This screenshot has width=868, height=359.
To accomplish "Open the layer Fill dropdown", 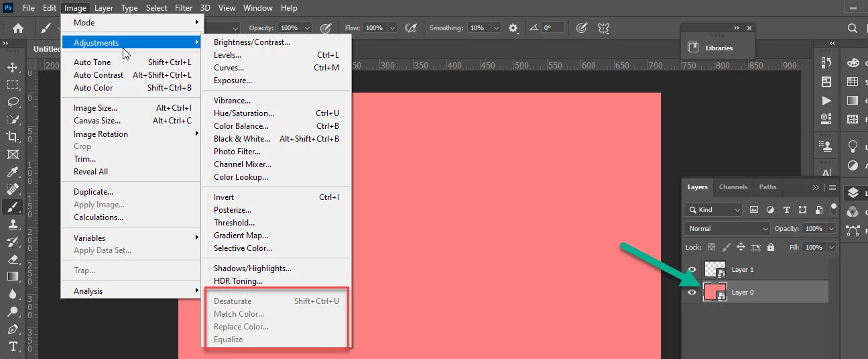I will tap(832, 247).
